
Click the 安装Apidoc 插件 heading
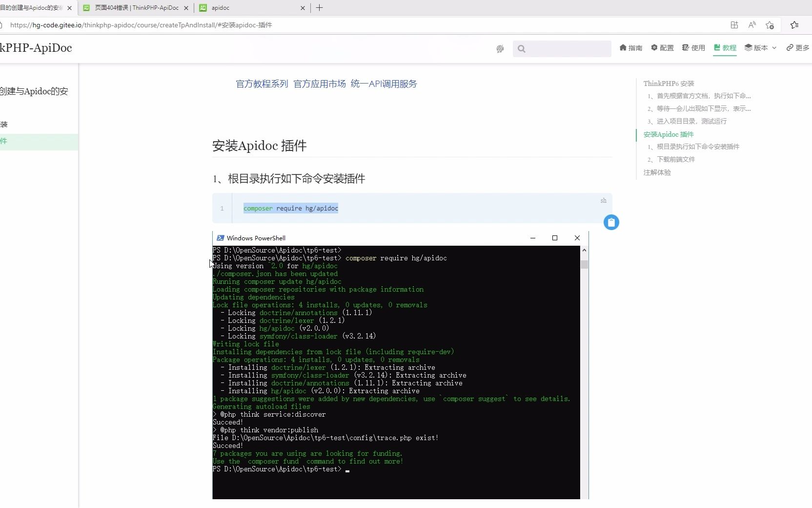point(260,146)
